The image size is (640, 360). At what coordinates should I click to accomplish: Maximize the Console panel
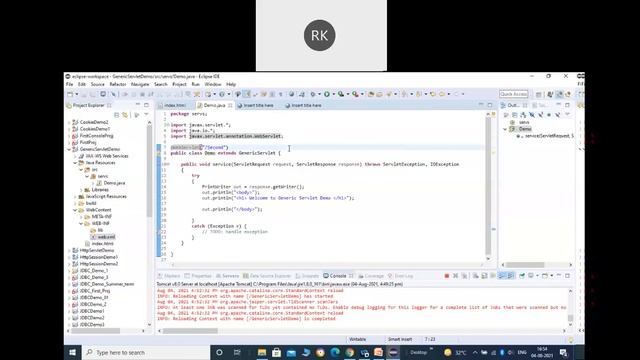(x=567, y=276)
